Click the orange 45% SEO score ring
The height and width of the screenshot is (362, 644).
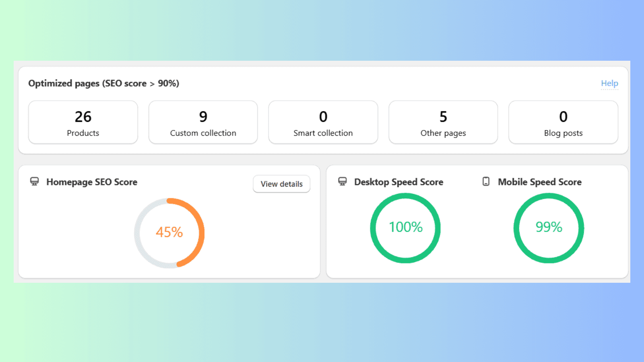pyautogui.click(x=169, y=233)
